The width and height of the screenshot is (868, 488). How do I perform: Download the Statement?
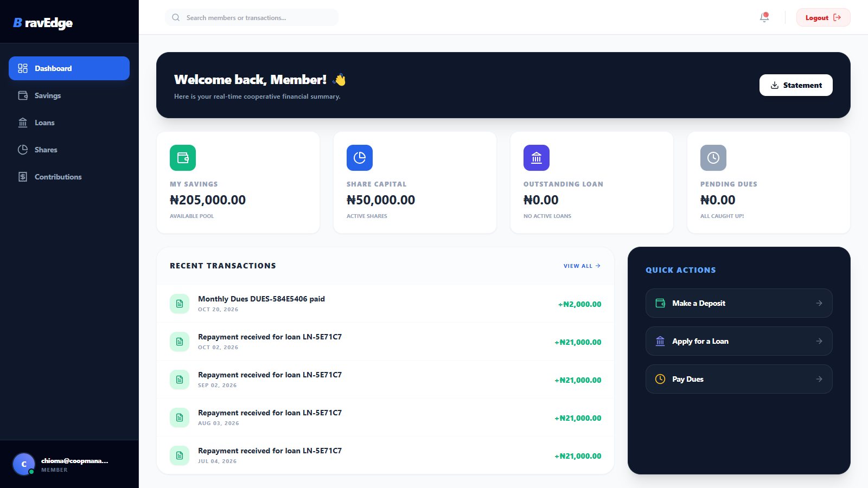pos(796,85)
